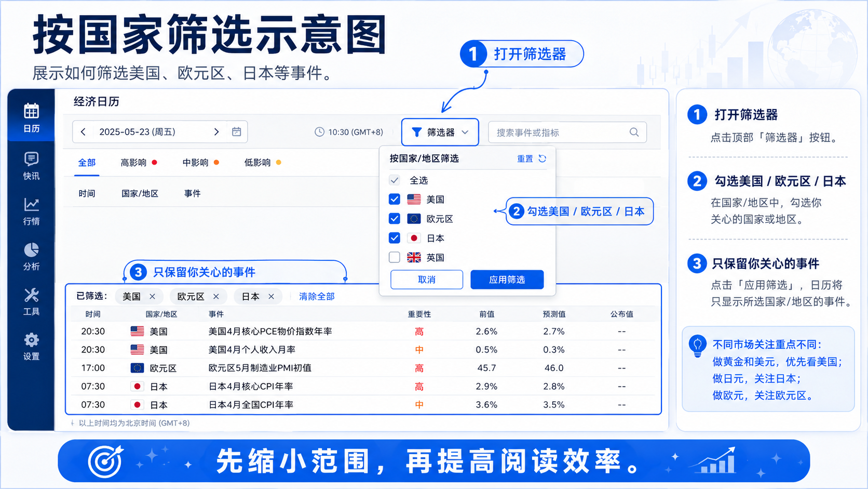Image resolution: width=868 pixels, height=489 pixels.
Task: Click EU flag in PMI row
Action: coord(137,368)
